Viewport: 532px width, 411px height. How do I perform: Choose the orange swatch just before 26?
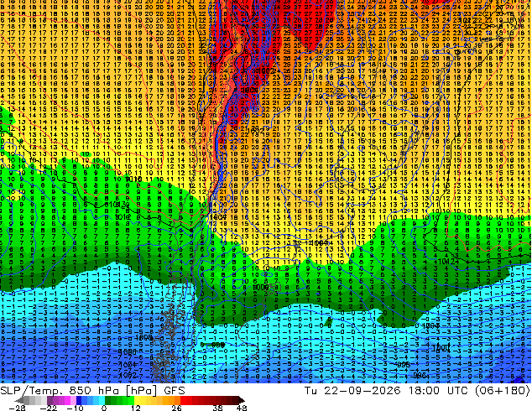pyautogui.click(x=177, y=400)
